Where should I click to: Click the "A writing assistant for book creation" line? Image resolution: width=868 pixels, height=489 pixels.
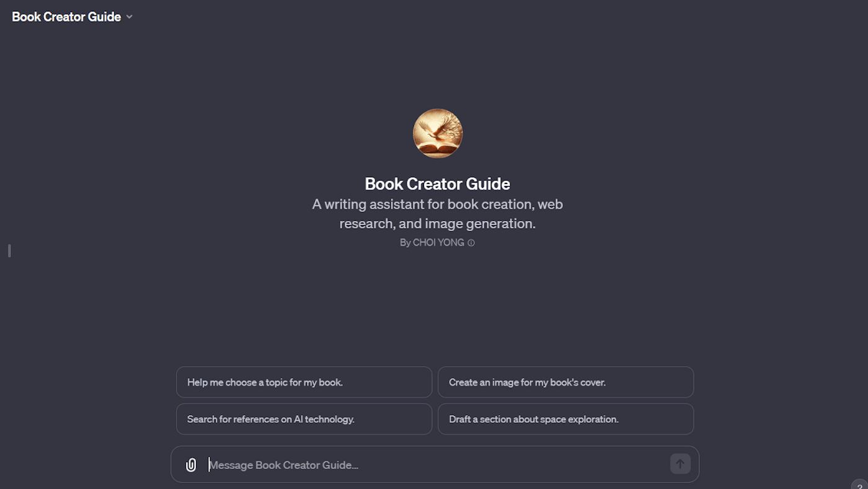[x=437, y=205]
